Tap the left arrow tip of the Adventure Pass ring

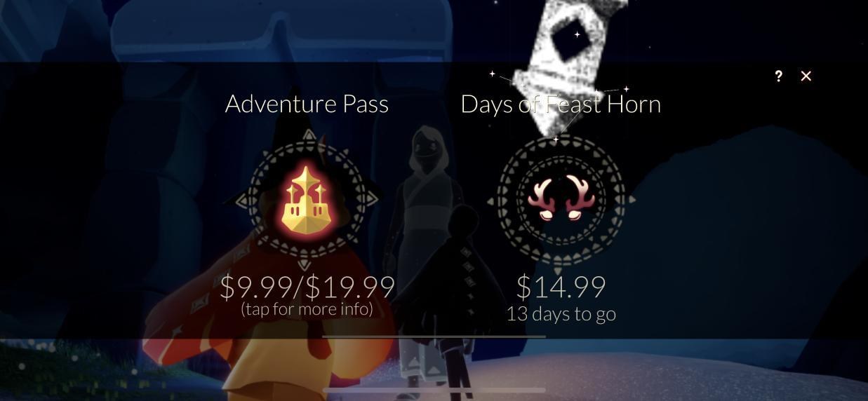(x=241, y=201)
